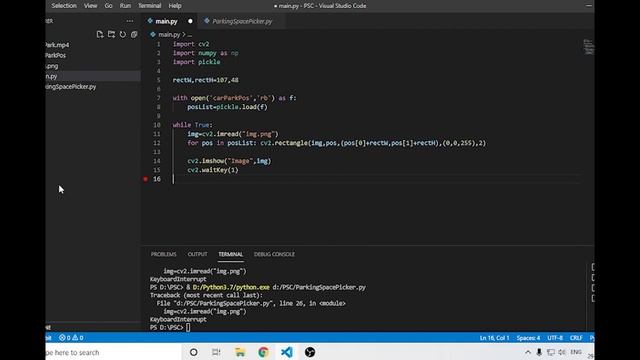Click the network tray icon
This screenshot has width=640, height=360.
[551, 352]
